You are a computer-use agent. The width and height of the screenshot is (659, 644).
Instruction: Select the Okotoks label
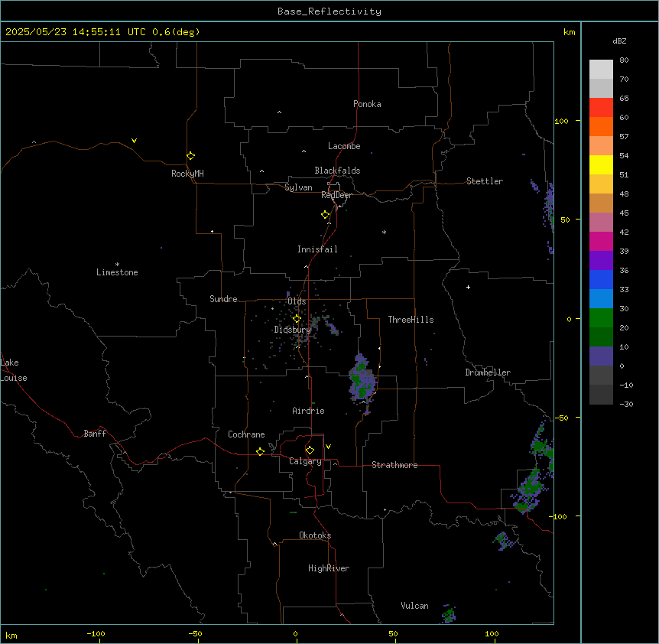tap(315, 535)
